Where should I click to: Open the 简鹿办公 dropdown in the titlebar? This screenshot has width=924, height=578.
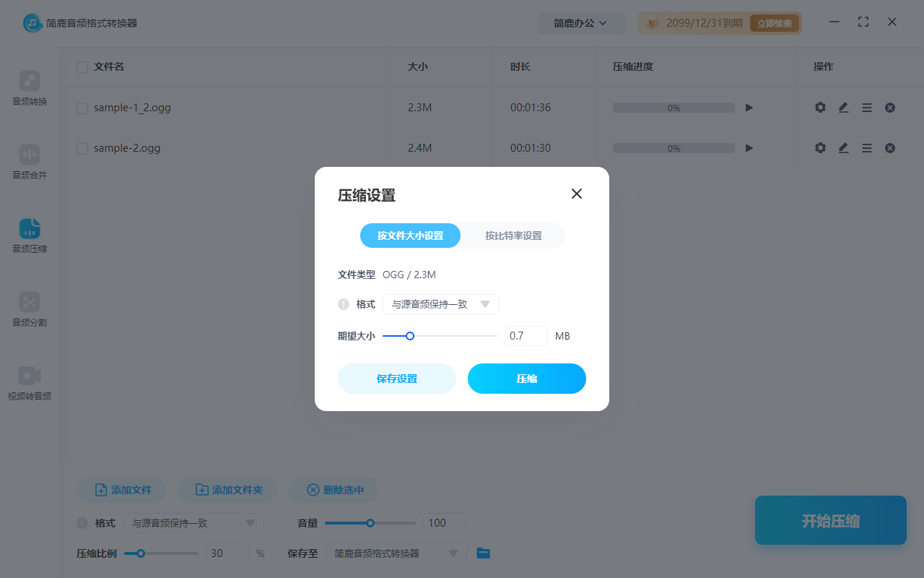point(582,22)
